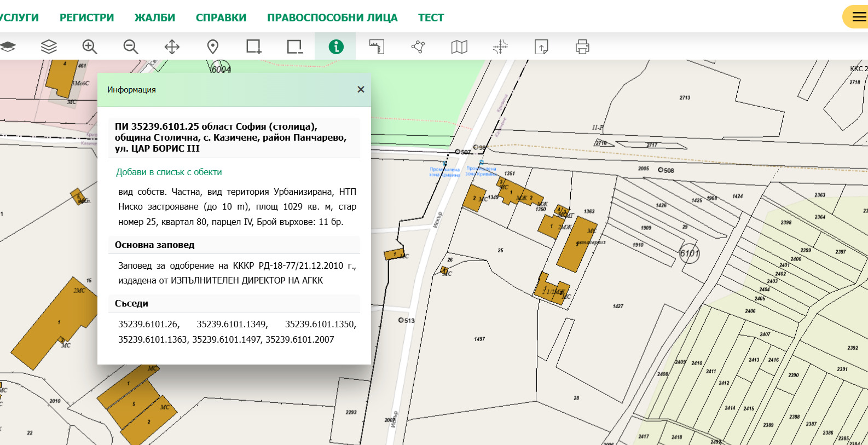This screenshot has width=868, height=445.
Task: Select the pan/move map tool
Action: [172, 47]
